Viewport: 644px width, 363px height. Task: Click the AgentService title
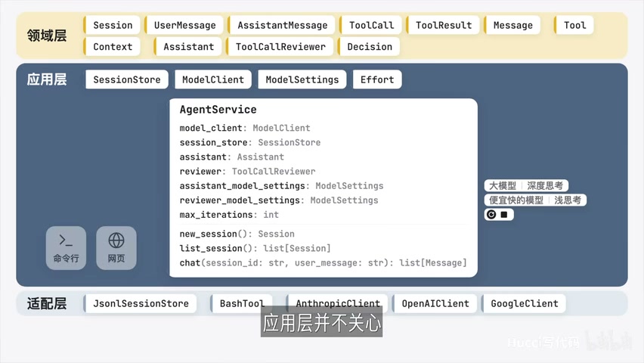pos(218,110)
